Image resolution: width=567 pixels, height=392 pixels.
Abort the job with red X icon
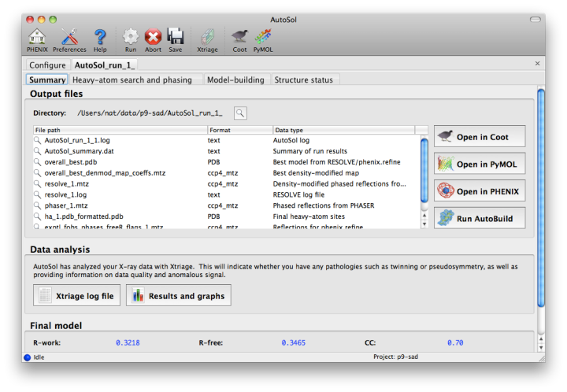pos(153,36)
